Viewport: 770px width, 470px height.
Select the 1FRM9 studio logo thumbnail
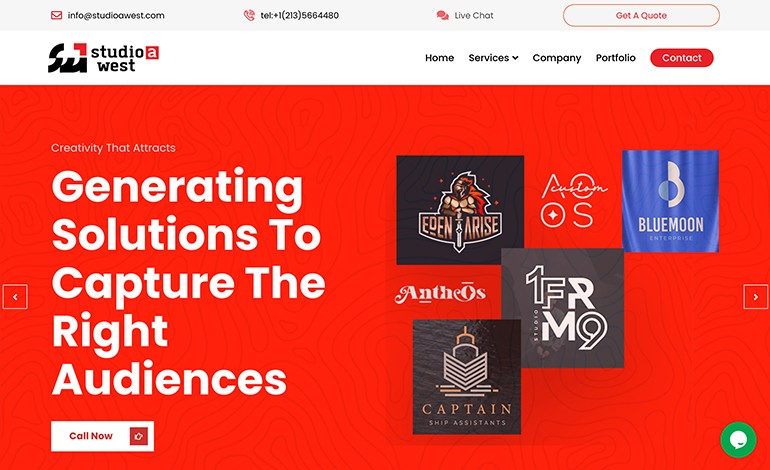563,308
